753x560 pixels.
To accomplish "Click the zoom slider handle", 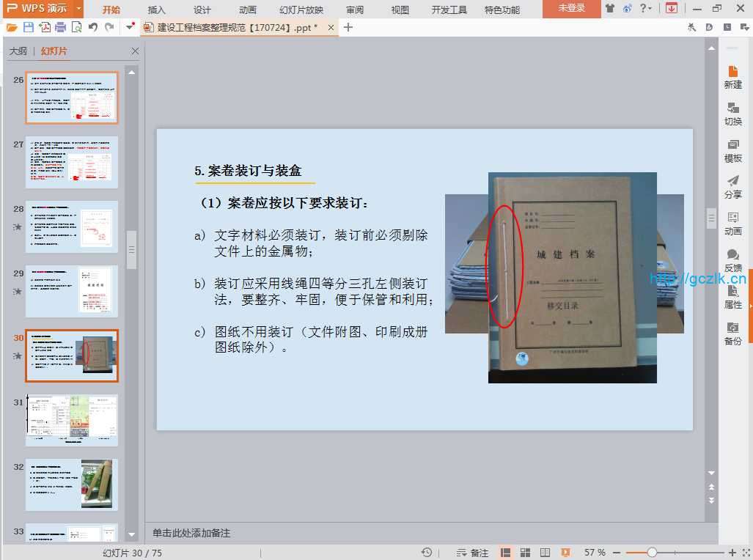I will 652,552.
